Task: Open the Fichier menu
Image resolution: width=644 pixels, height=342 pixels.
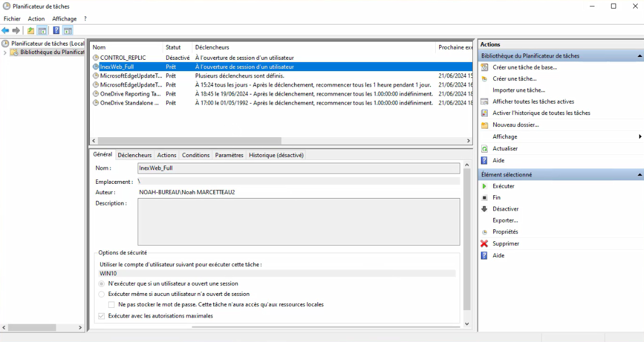Action: (x=12, y=19)
